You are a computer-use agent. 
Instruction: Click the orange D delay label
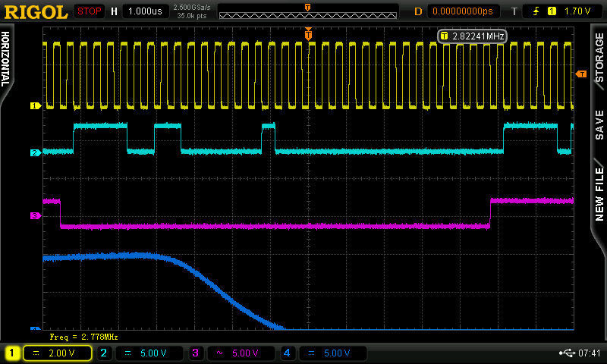[418, 11]
